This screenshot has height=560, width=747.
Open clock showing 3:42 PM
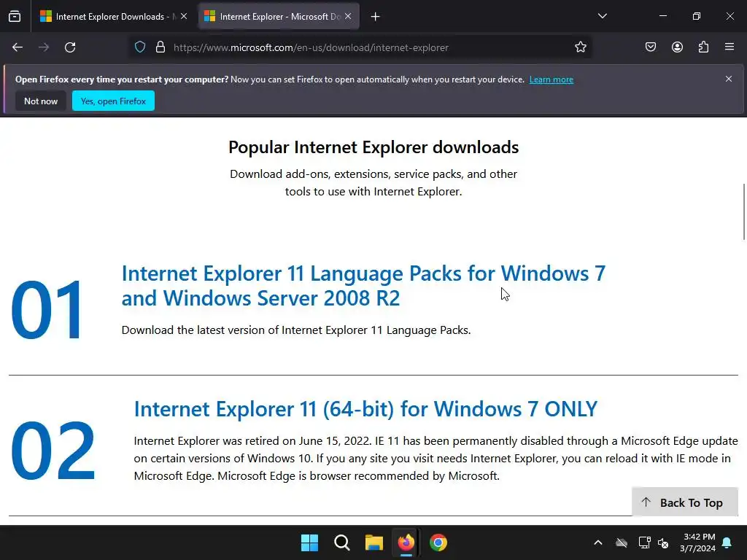(698, 542)
